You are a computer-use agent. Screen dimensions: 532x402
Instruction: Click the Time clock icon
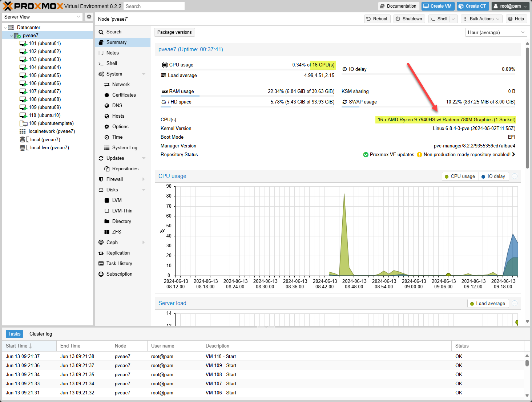[107, 137]
